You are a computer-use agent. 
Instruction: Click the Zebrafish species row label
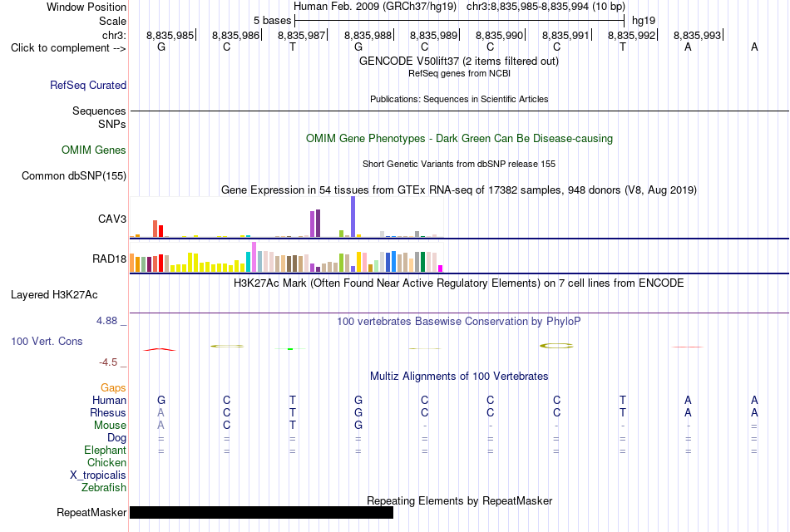[x=104, y=488]
